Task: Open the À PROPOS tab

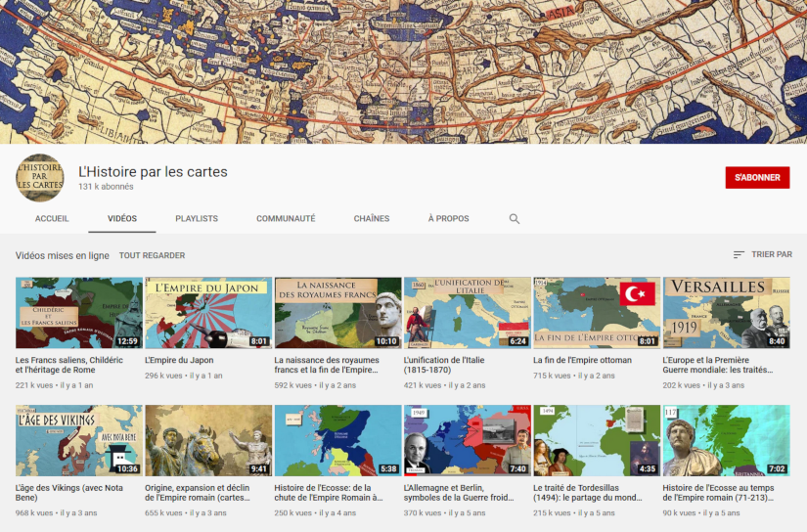Action: coord(448,219)
